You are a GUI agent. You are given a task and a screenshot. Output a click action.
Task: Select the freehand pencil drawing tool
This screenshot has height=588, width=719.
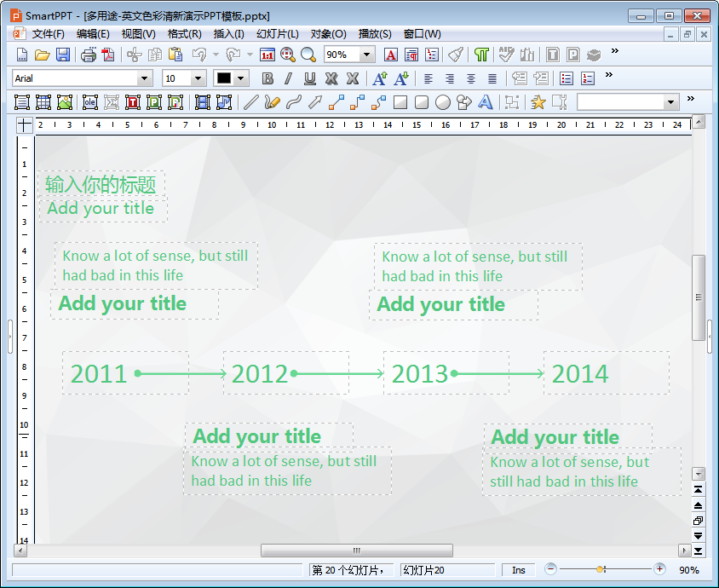(x=272, y=102)
